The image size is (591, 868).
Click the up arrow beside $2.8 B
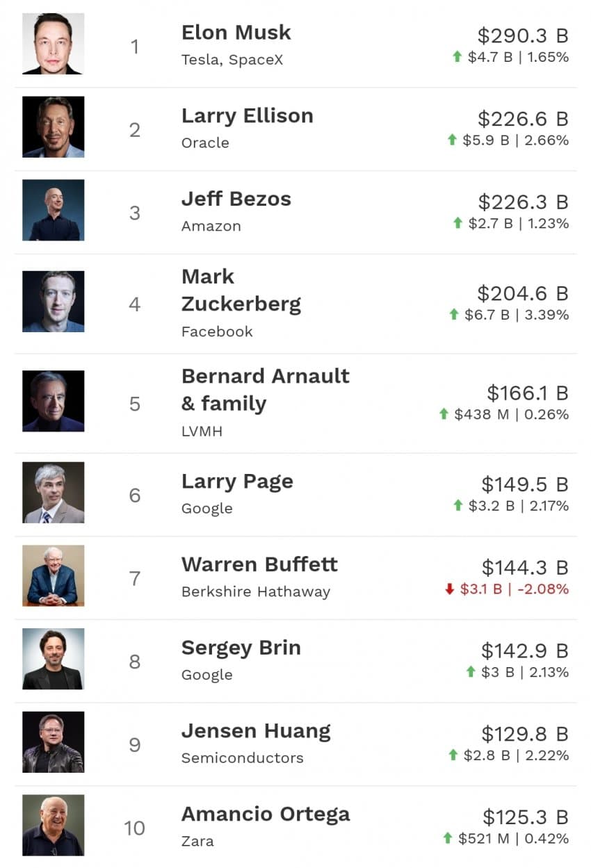[x=453, y=755]
